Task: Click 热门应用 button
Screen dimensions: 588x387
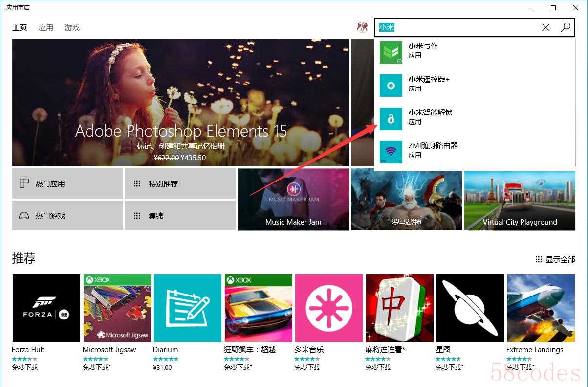Action: 67,183
